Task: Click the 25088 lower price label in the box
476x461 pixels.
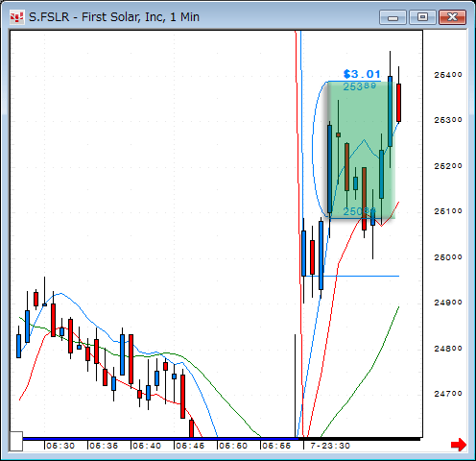Action: 360,211
